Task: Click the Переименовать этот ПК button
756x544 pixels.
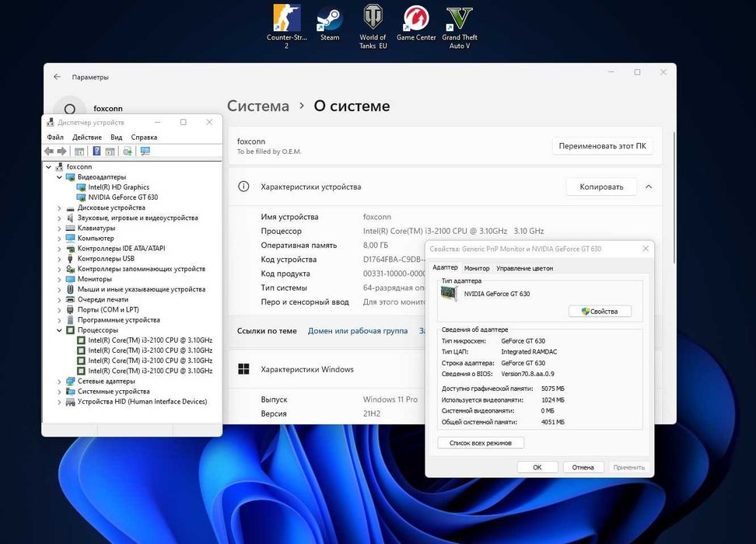Action: pyautogui.click(x=602, y=145)
